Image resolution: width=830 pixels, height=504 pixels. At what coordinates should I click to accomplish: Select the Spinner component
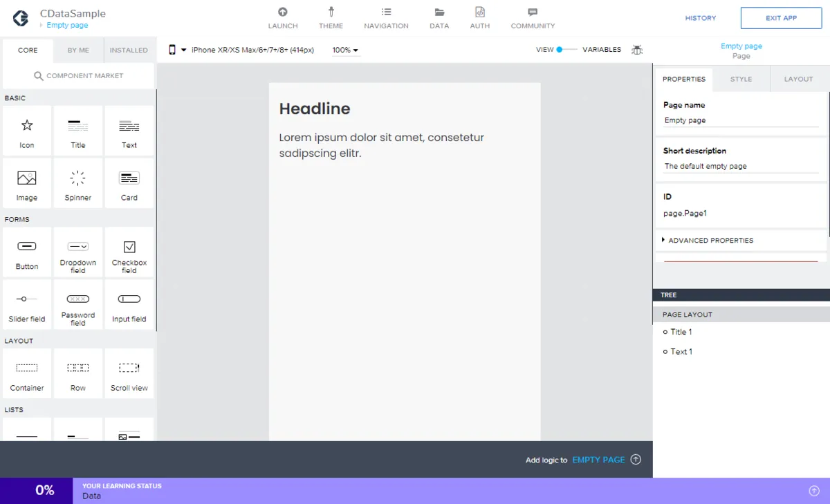click(78, 183)
